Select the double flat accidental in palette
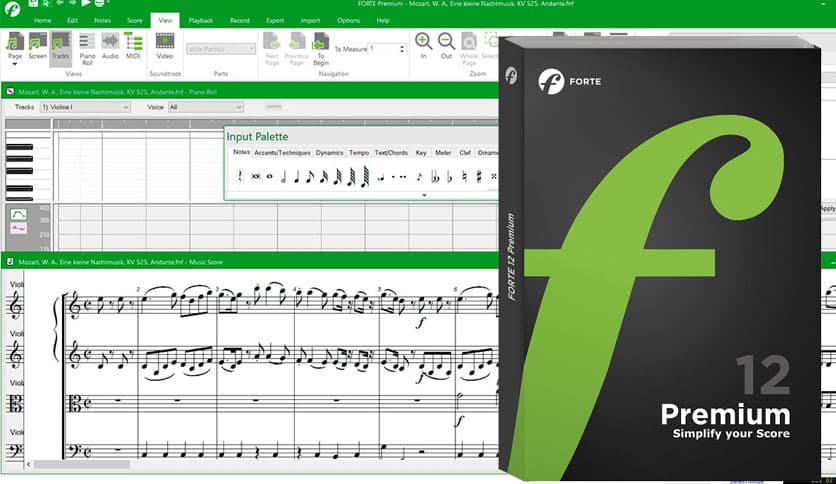 [435, 176]
